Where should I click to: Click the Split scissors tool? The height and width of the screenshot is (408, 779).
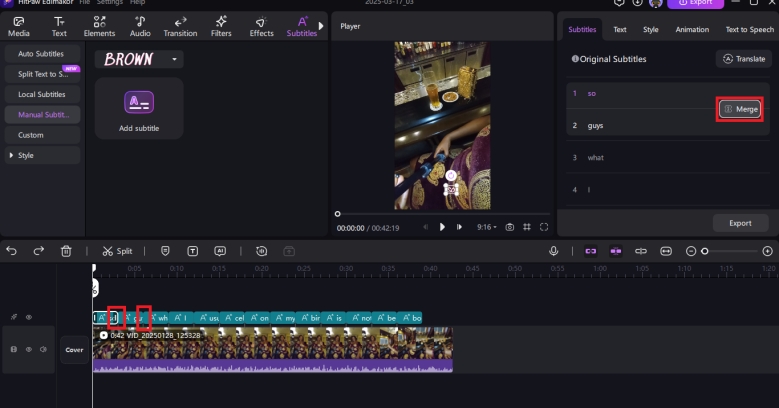pyautogui.click(x=117, y=251)
